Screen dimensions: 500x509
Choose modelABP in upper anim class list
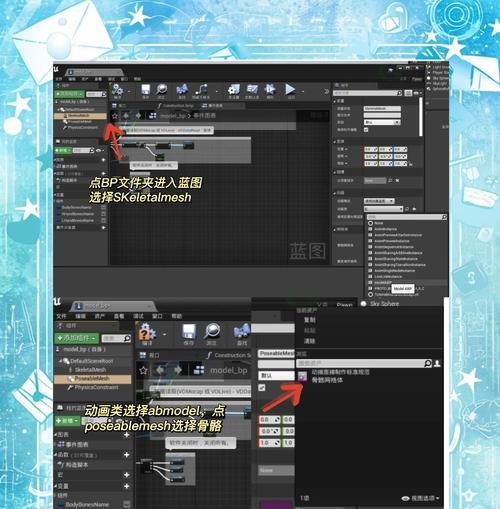coord(383,282)
